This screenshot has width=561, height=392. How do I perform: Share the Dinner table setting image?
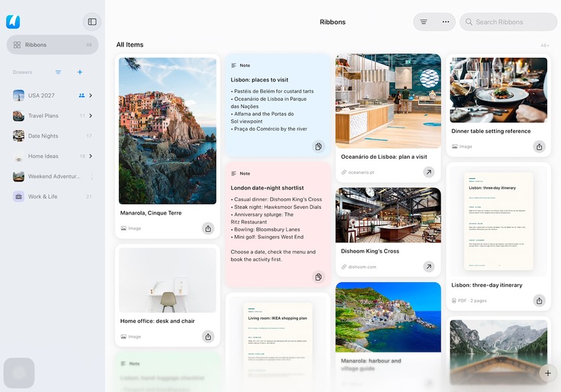[x=539, y=146]
